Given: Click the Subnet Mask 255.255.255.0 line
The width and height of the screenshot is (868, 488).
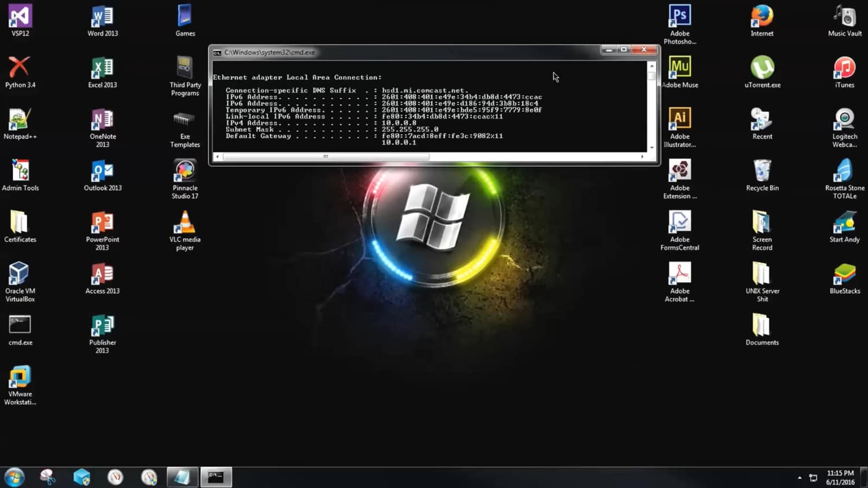Looking at the screenshot, I should pos(332,130).
